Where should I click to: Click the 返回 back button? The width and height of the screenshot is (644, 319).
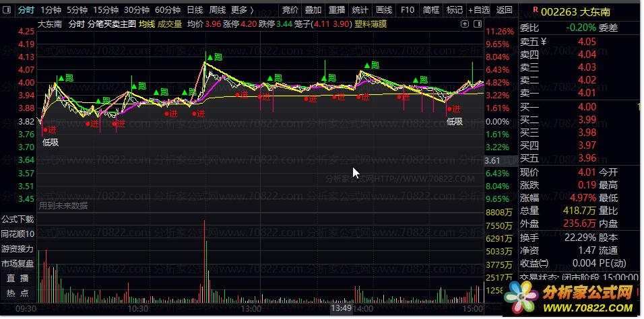tap(504, 10)
